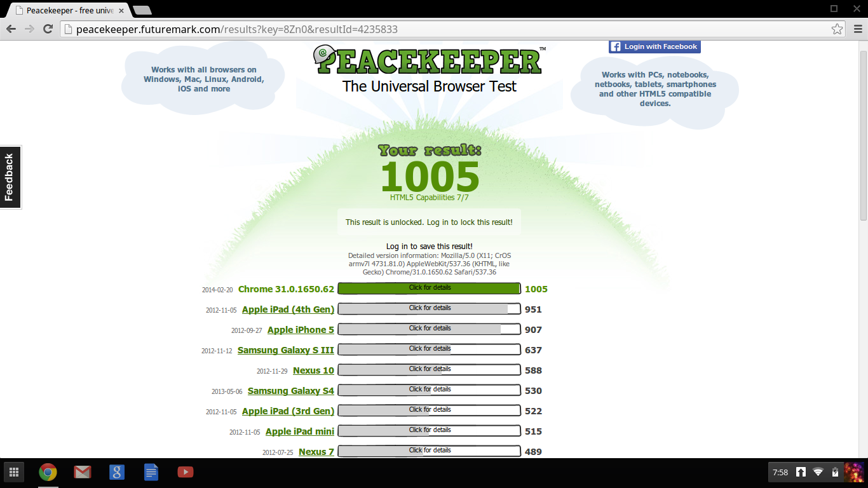Click the 'Detailed version information' text
This screenshot has height=488, width=868.
(x=429, y=264)
